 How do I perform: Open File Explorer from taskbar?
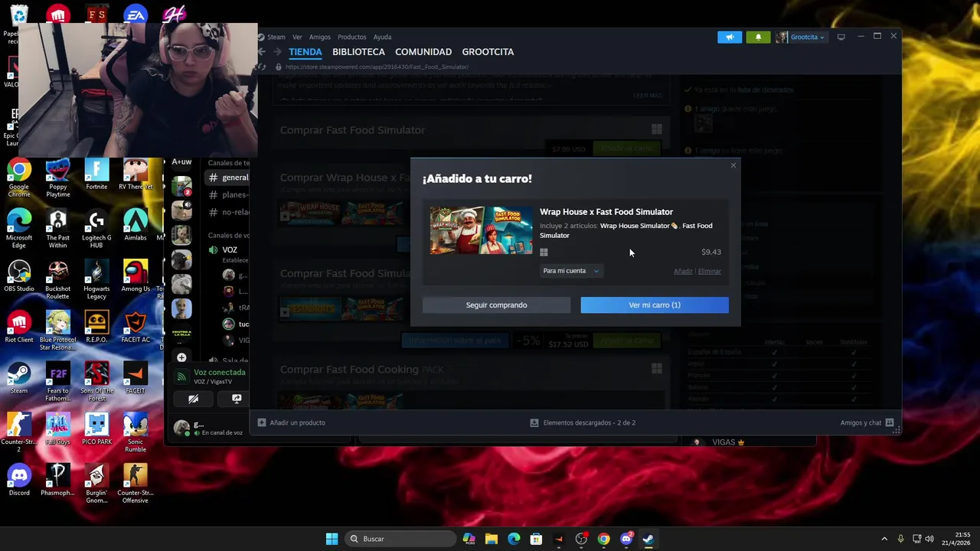(x=491, y=539)
